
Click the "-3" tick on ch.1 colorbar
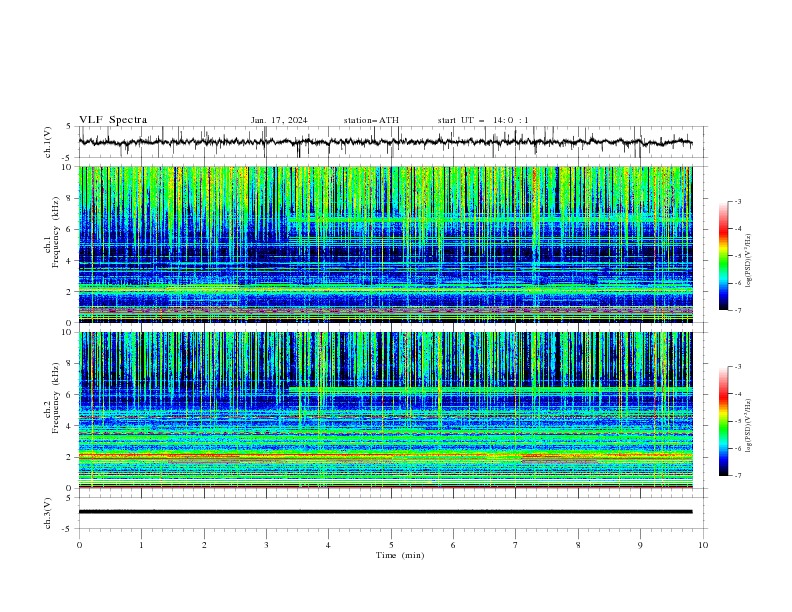tap(737, 201)
